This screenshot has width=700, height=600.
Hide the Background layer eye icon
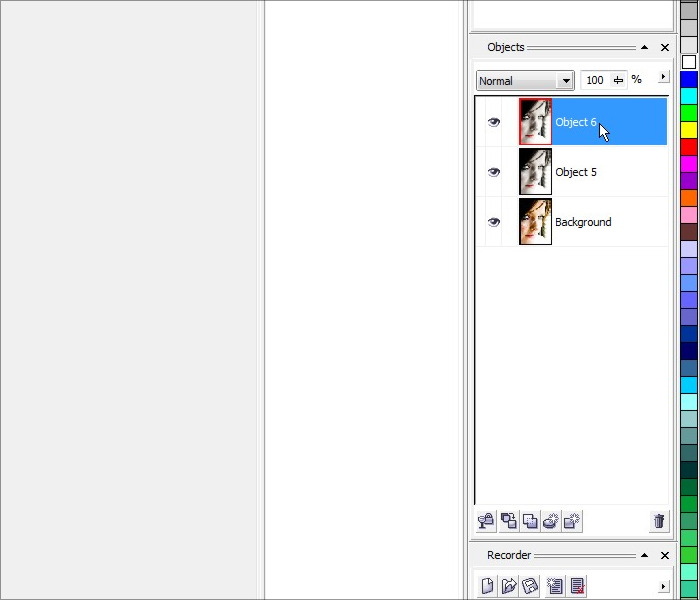click(493, 222)
